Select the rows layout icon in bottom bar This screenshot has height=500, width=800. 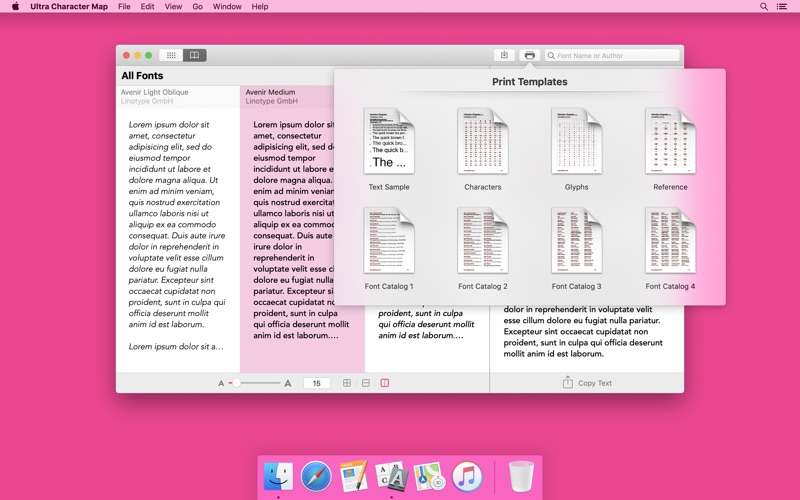click(x=366, y=383)
